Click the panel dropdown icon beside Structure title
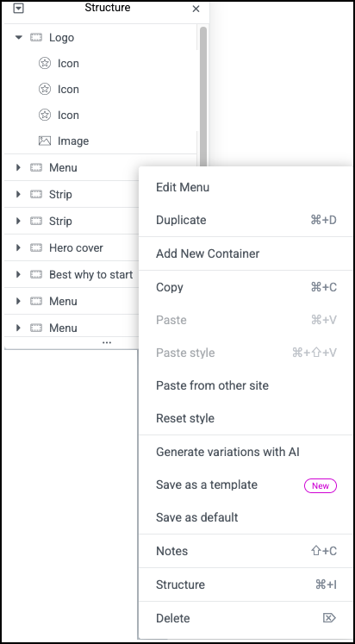 coord(18,9)
